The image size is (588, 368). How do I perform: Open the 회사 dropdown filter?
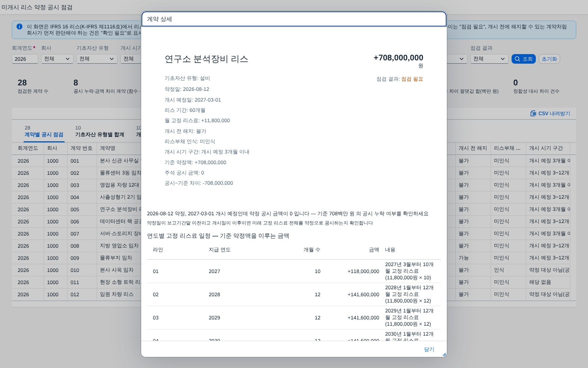coord(57,59)
